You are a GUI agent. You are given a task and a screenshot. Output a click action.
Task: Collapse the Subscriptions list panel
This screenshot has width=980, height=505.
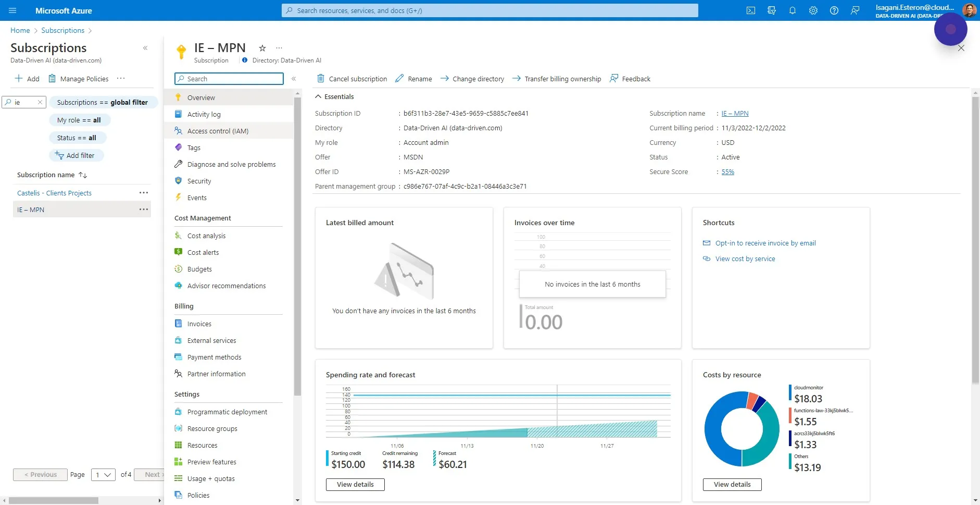pos(145,48)
